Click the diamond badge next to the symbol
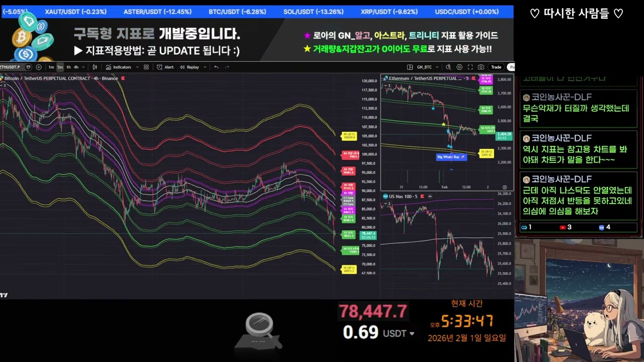The width and height of the screenshot is (644, 362). click(x=29, y=67)
